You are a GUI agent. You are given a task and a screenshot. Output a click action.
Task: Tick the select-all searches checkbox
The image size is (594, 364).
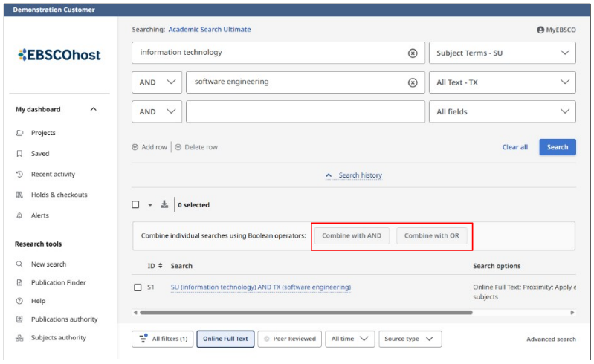pyautogui.click(x=135, y=204)
